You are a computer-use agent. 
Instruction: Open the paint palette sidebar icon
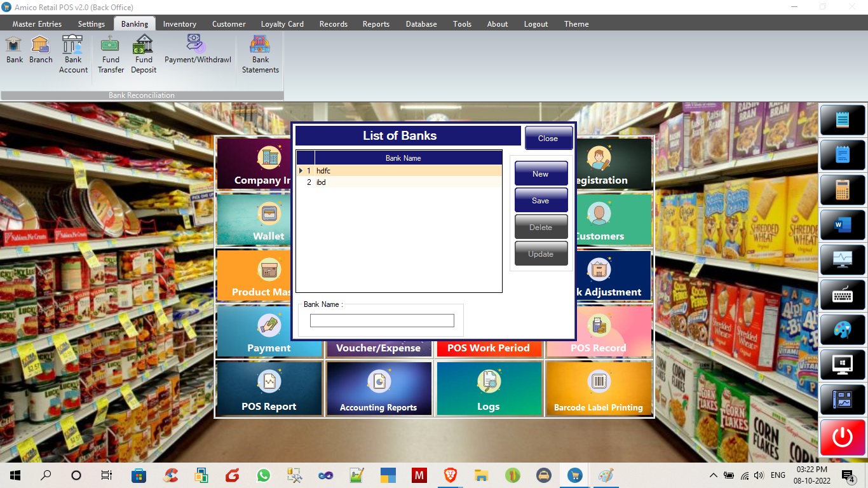842,330
